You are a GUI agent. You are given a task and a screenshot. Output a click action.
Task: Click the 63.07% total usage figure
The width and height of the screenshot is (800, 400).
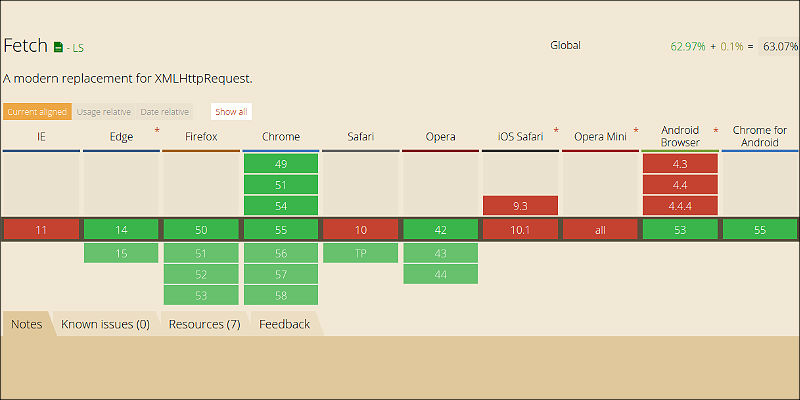pos(781,46)
